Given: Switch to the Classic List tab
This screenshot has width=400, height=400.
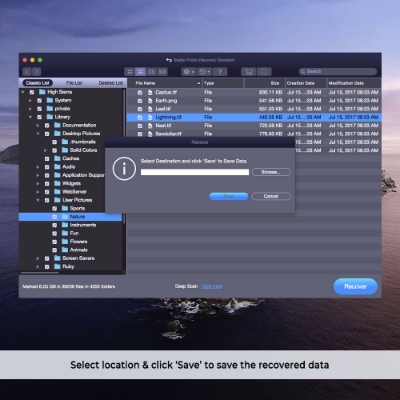Looking at the screenshot, I should (38, 83).
